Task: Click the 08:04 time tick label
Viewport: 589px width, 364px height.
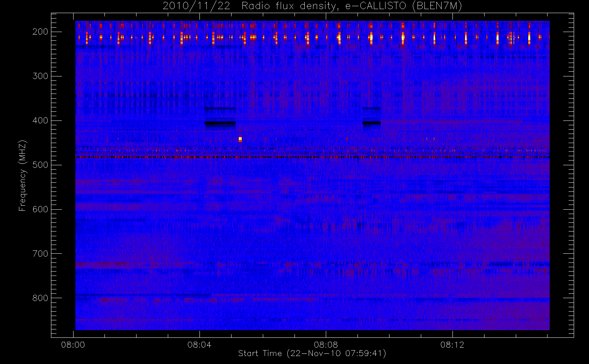Action: [199, 345]
